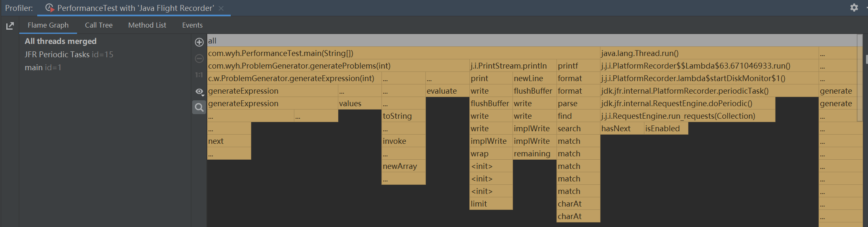Click the PerformanceTest.main(String[]) flame frame
868x227 pixels.
pos(281,53)
